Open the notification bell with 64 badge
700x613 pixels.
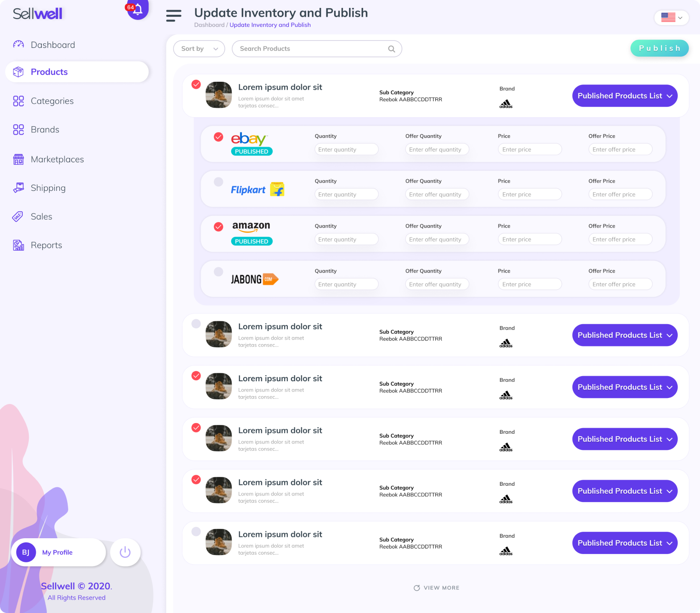137,9
